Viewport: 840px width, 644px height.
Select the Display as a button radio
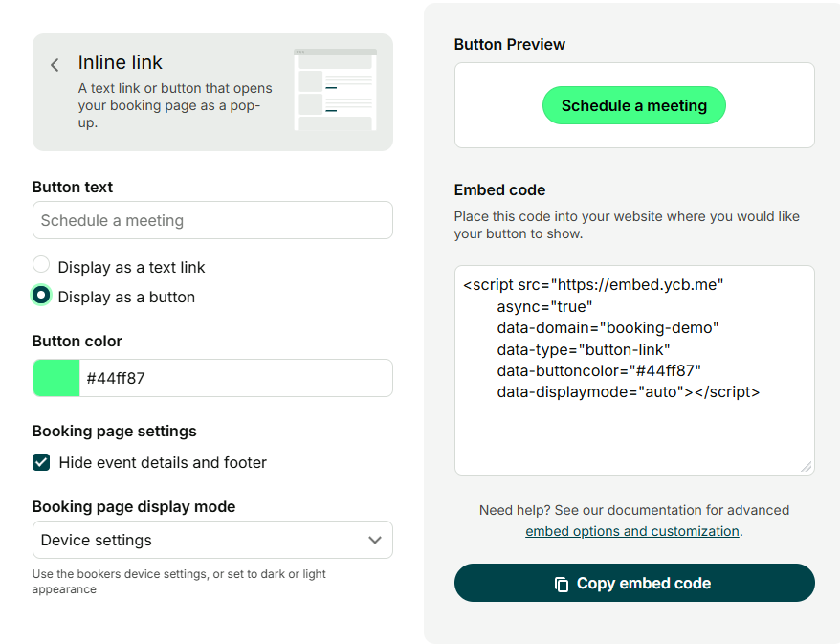[41, 296]
